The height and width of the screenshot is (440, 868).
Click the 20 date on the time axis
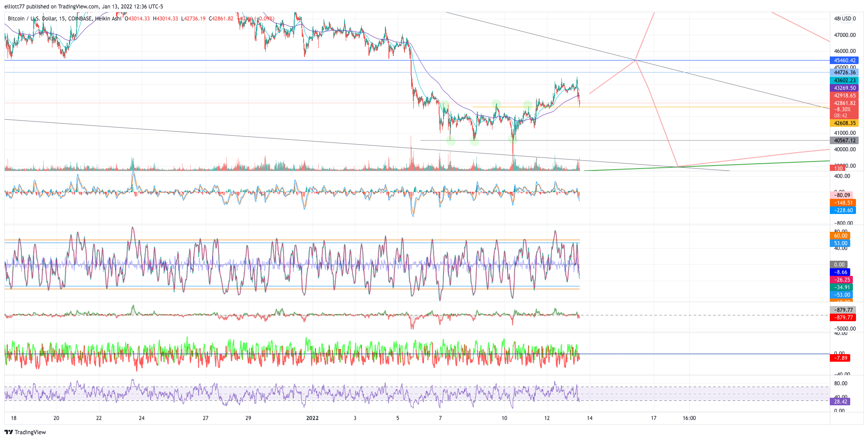(x=56, y=418)
